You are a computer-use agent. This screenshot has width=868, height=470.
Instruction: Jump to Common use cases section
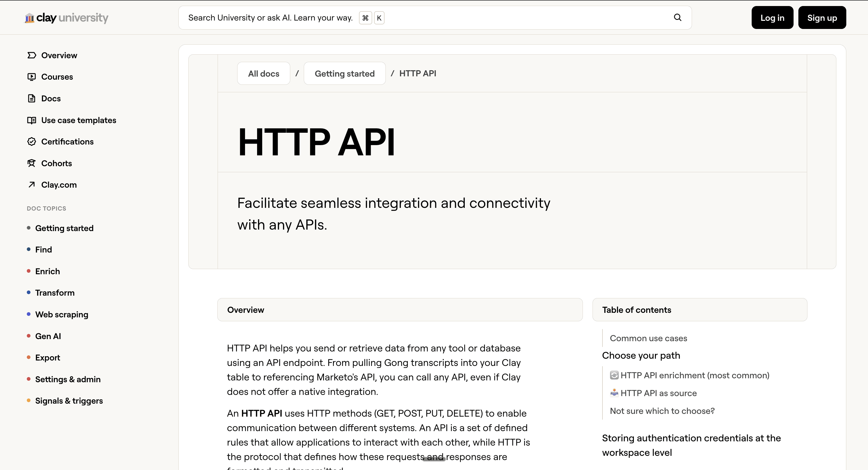pos(648,338)
